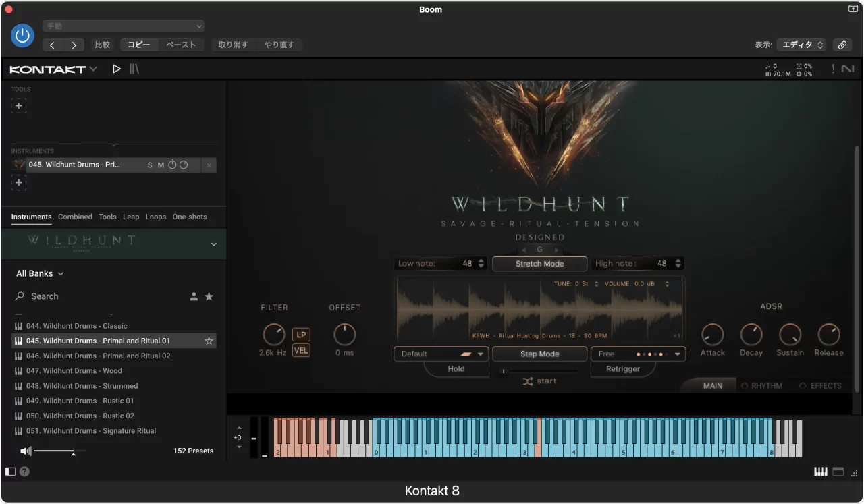This screenshot has height=504, width=864.
Task: Mute the 045 Wildhunt Drums instrument
Action: (161, 165)
